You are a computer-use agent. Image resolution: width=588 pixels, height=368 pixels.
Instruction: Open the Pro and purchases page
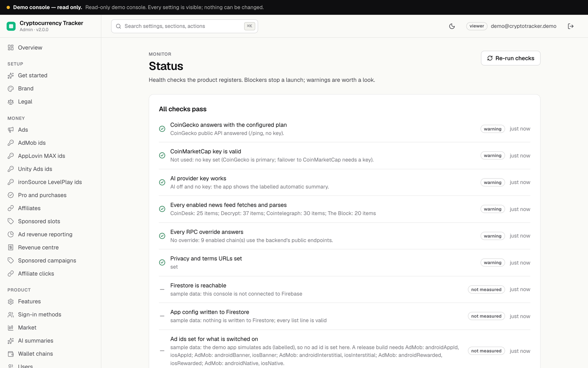50,195
